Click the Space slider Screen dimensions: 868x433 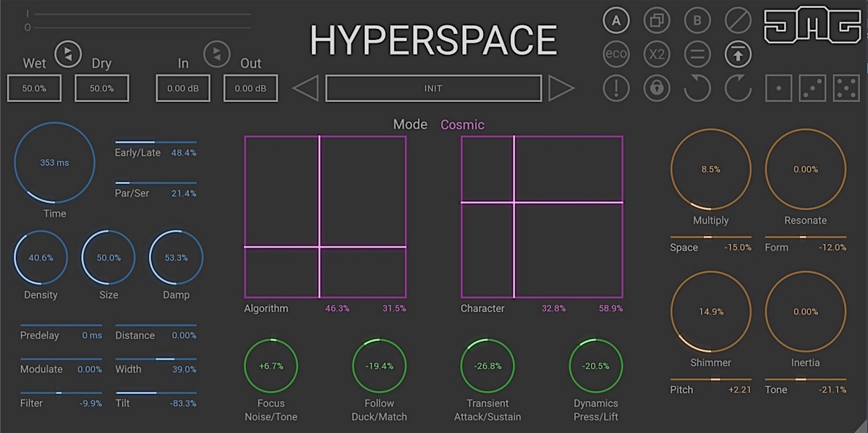pos(711,237)
